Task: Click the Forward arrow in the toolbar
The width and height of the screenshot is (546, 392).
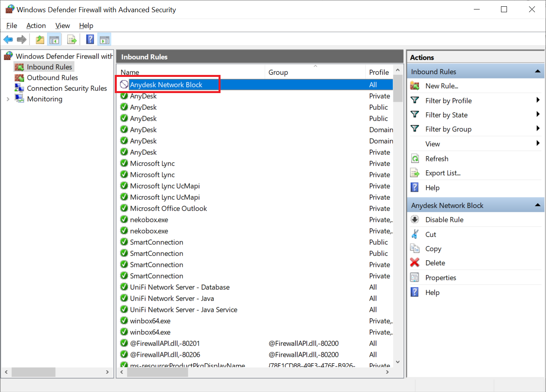Action: tap(22, 39)
